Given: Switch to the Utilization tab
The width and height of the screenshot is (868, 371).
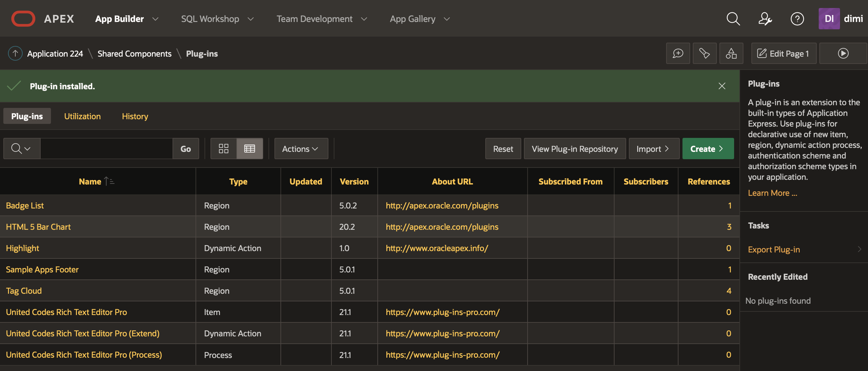Looking at the screenshot, I should (82, 116).
